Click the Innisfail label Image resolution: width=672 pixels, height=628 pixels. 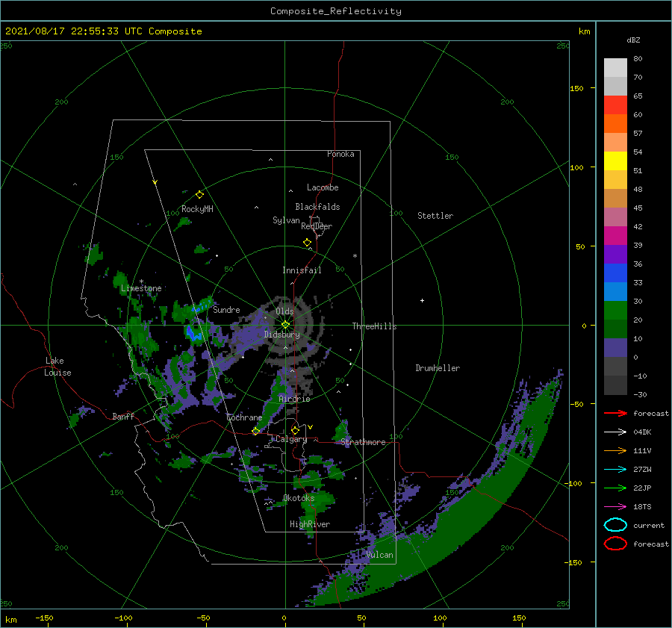tap(302, 270)
